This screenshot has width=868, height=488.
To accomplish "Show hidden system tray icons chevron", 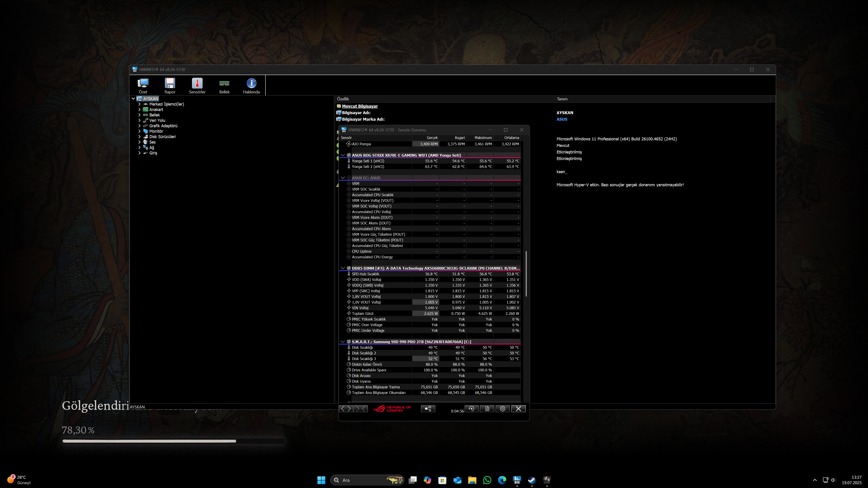I will tap(815, 480).
